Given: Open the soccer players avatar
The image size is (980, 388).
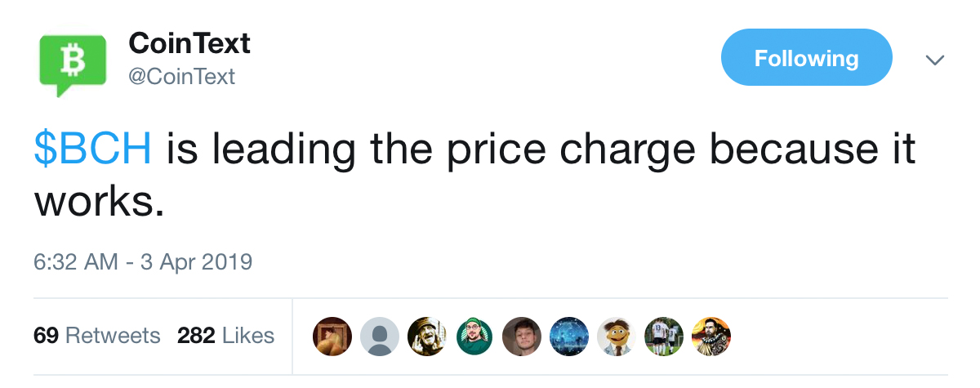Looking at the screenshot, I should click(x=663, y=336).
